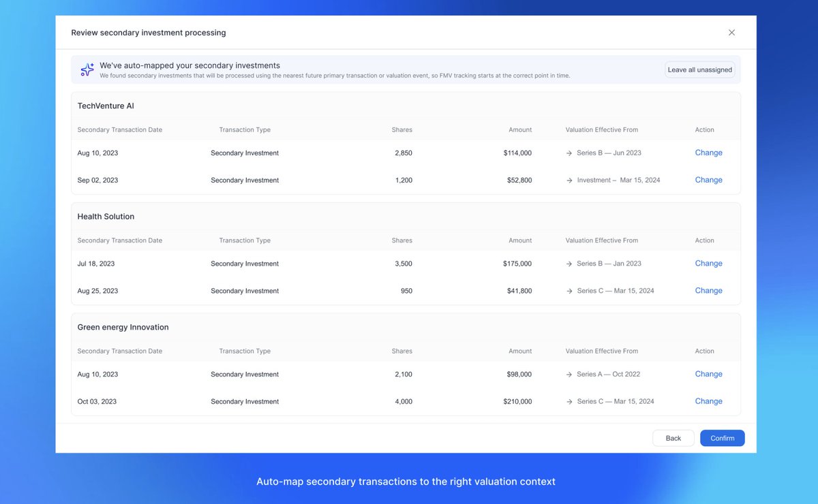Click the $98,000 amount cell
The height and width of the screenshot is (504, 818).
pos(519,375)
